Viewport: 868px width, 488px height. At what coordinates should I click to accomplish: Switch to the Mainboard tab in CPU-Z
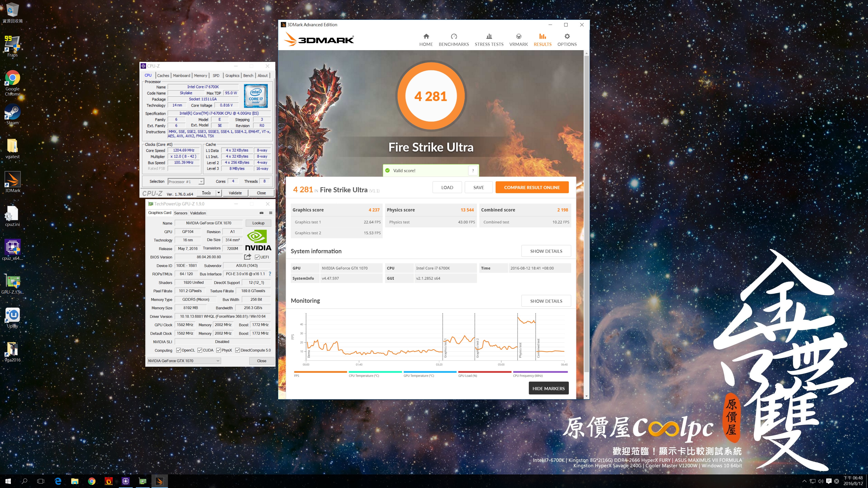(x=182, y=75)
